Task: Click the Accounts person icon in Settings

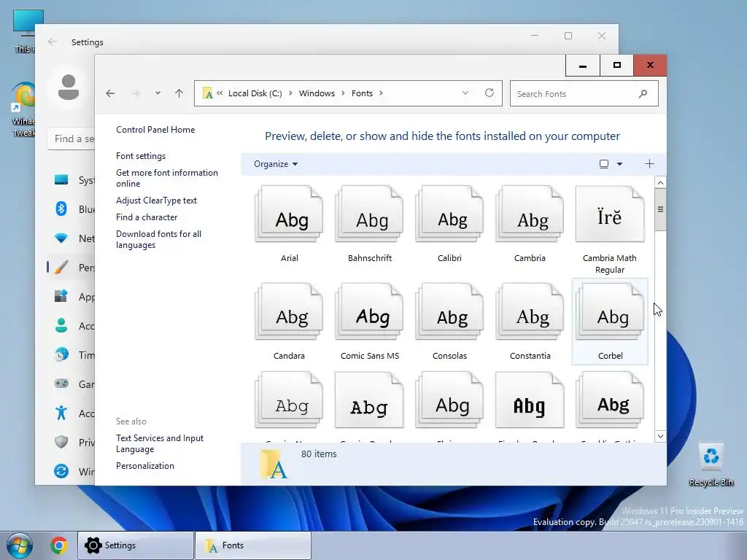Action: pos(61,326)
